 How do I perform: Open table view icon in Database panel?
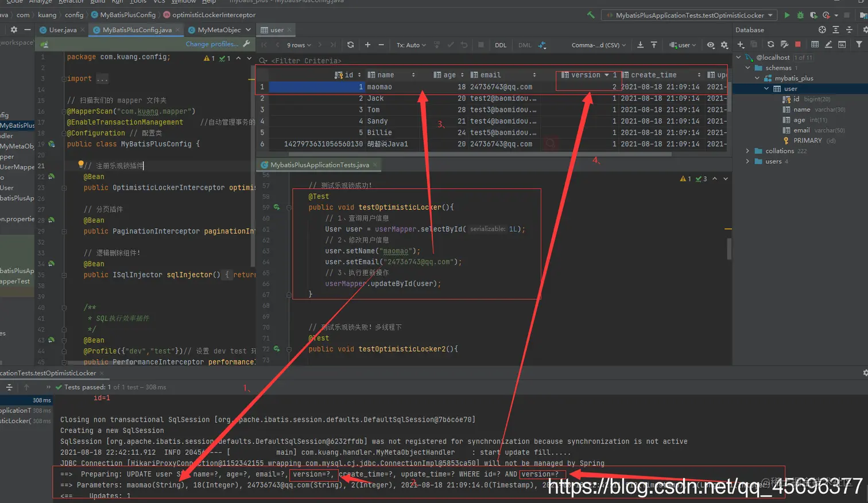pos(815,44)
